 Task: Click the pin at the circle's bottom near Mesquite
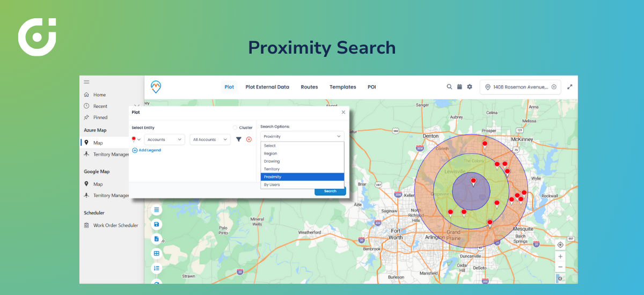coord(490,224)
